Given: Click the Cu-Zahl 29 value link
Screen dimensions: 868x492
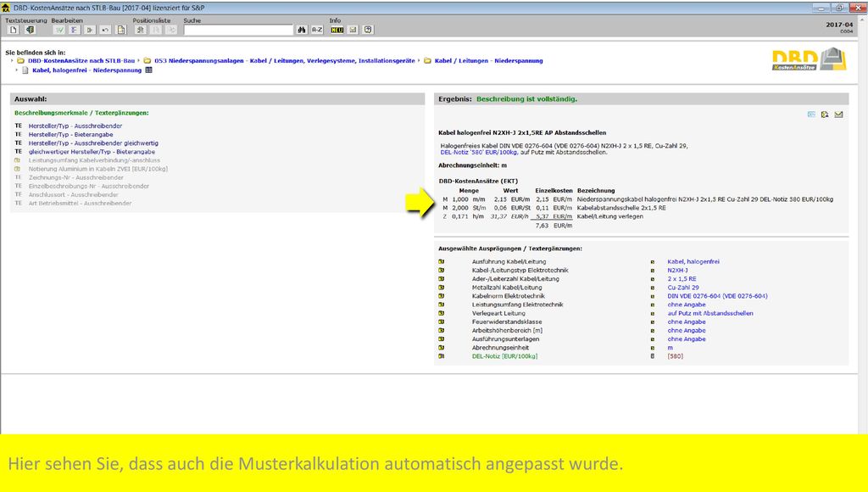Looking at the screenshot, I should pyautogui.click(x=683, y=288).
